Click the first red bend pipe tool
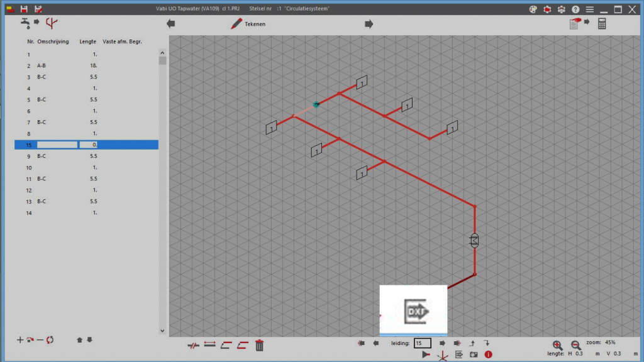The width and height of the screenshot is (644, 362). [x=226, y=345]
